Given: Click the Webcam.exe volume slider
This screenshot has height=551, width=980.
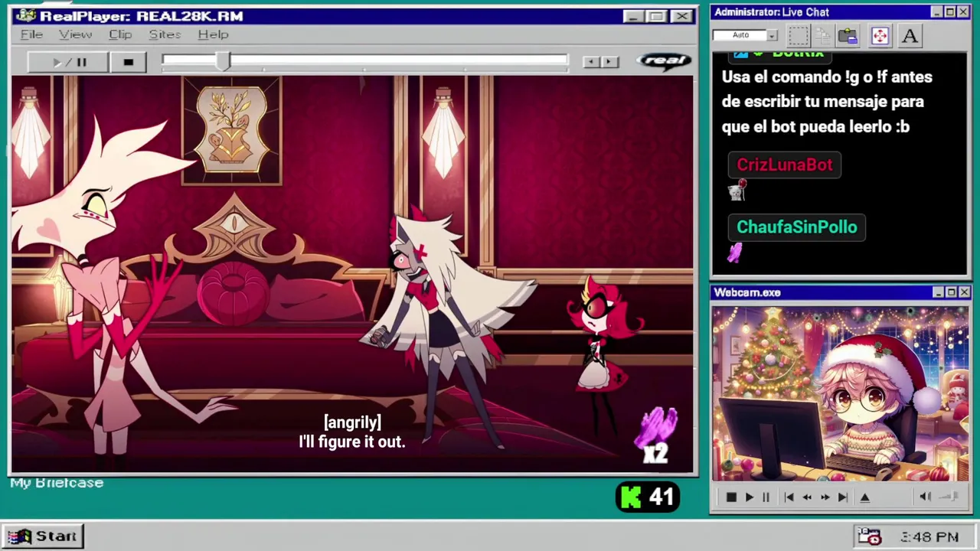Looking at the screenshot, I should (x=949, y=497).
